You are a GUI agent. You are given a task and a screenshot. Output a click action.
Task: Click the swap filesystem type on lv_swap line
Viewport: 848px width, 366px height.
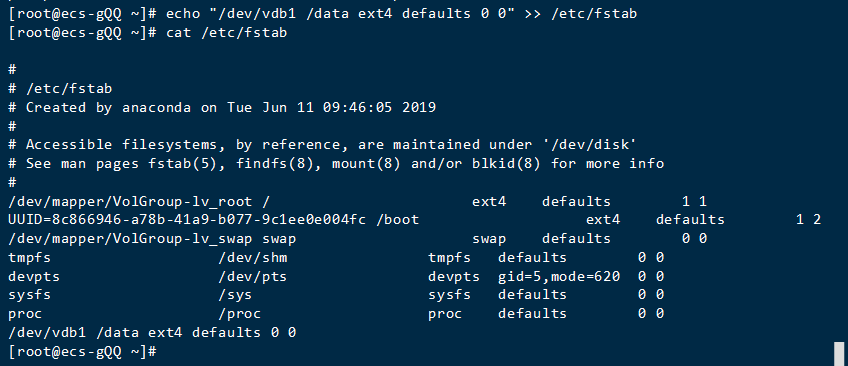pos(489,238)
